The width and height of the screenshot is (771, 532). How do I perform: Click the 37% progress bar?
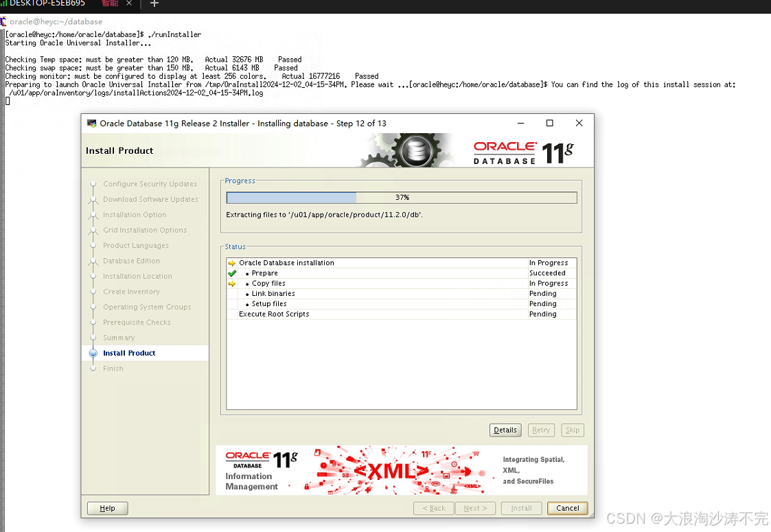point(401,198)
